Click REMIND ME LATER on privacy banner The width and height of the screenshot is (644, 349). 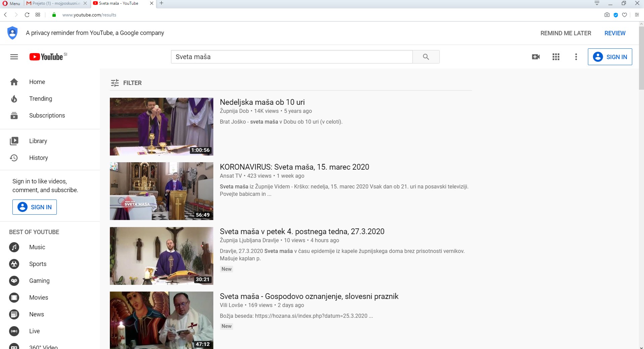tap(565, 33)
